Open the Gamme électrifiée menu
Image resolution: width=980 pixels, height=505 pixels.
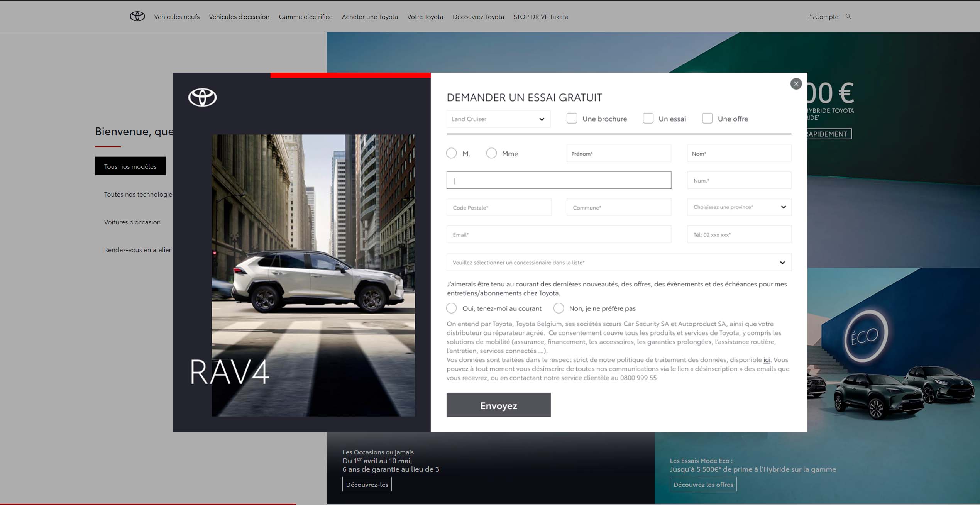pos(305,17)
